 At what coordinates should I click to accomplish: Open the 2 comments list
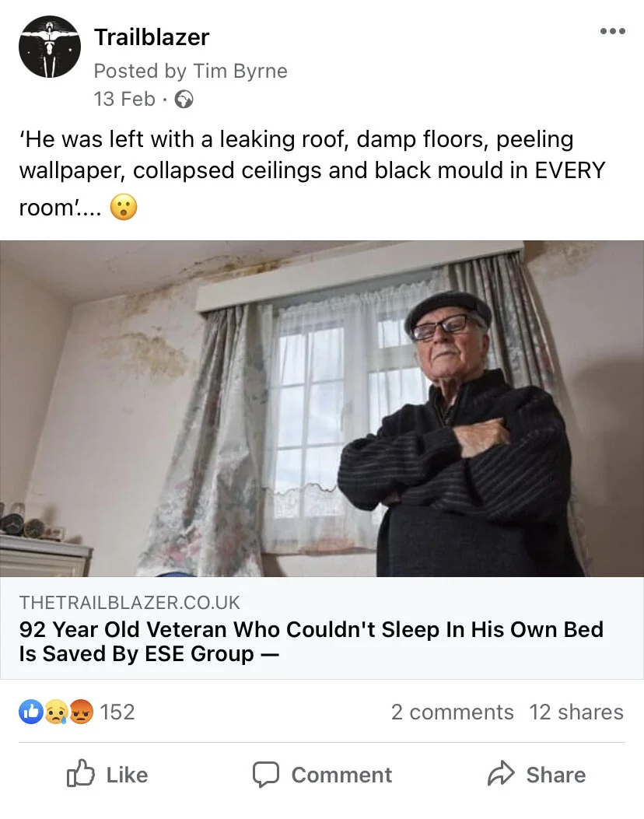[x=453, y=712]
